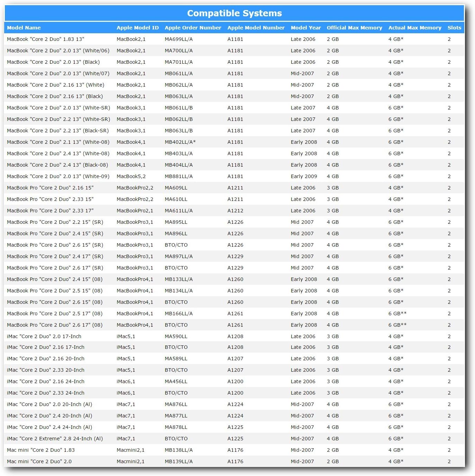Select MacBook Pro "Core 2 Duo" 2.16 15"
475x476 pixels.
[50, 188]
